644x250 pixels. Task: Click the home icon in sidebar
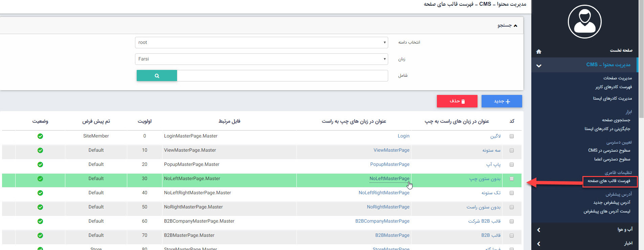(x=539, y=51)
